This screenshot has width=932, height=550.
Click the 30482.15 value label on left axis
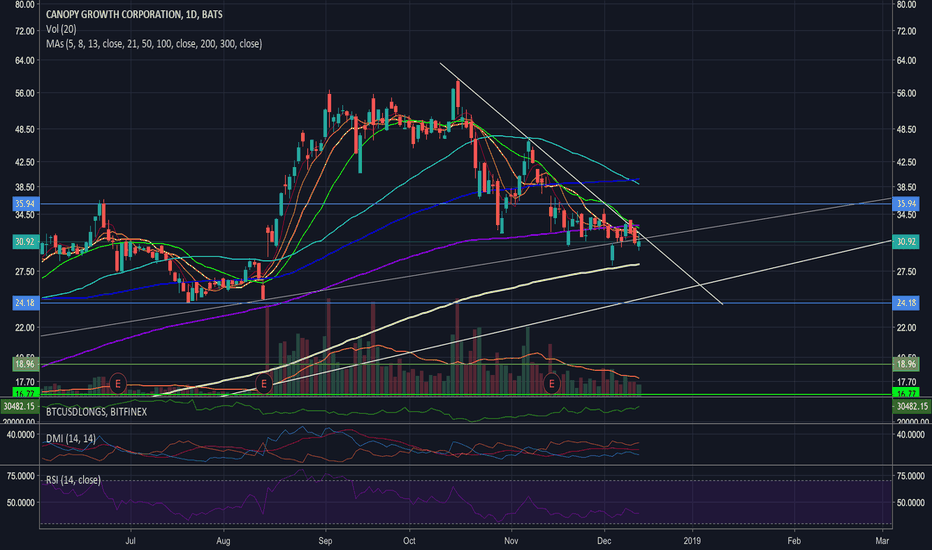click(x=19, y=406)
